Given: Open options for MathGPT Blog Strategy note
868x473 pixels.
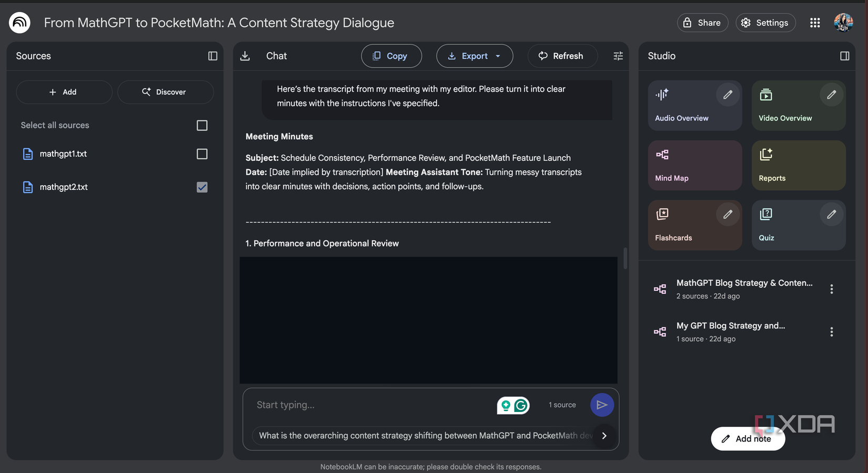Looking at the screenshot, I should pos(831,289).
